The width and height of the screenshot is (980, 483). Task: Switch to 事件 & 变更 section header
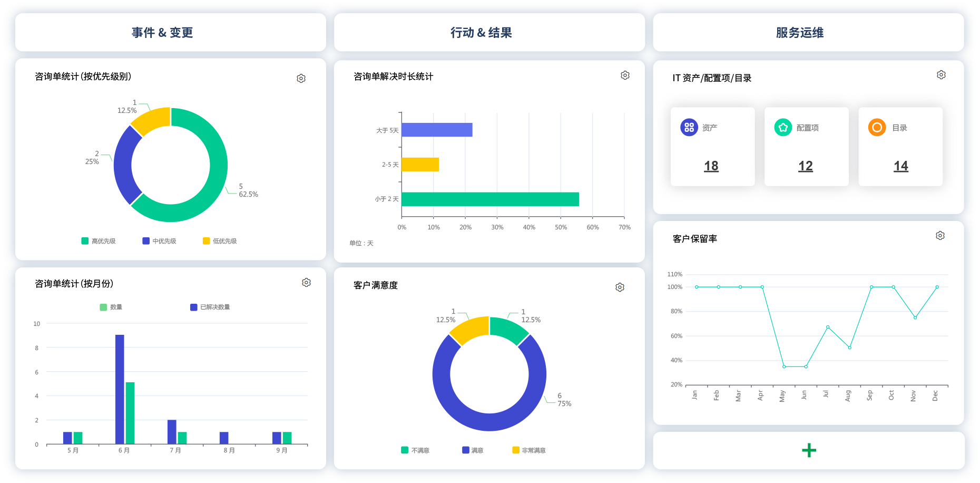[x=163, y=32]
